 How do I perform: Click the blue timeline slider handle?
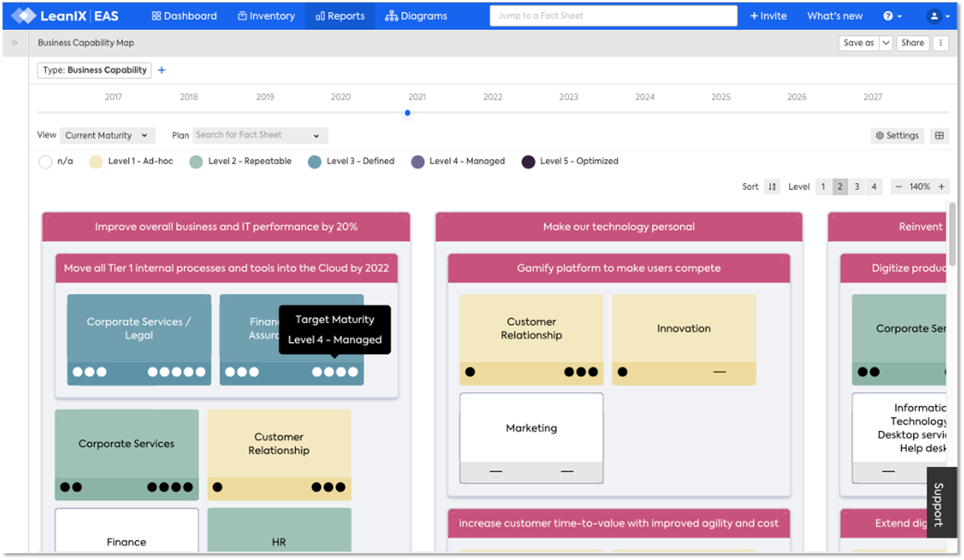tap(407, 113)
